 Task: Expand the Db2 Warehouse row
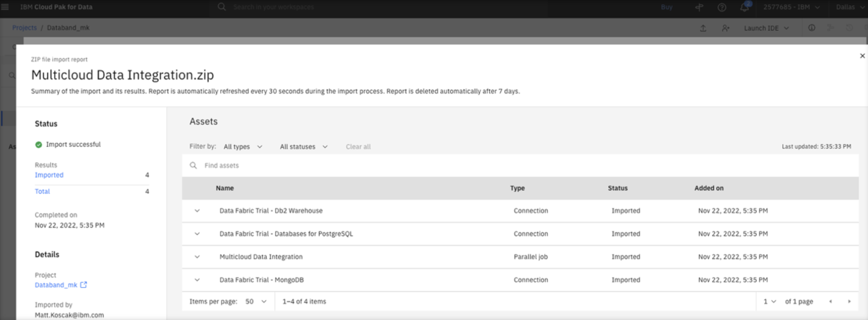[197, 211]
